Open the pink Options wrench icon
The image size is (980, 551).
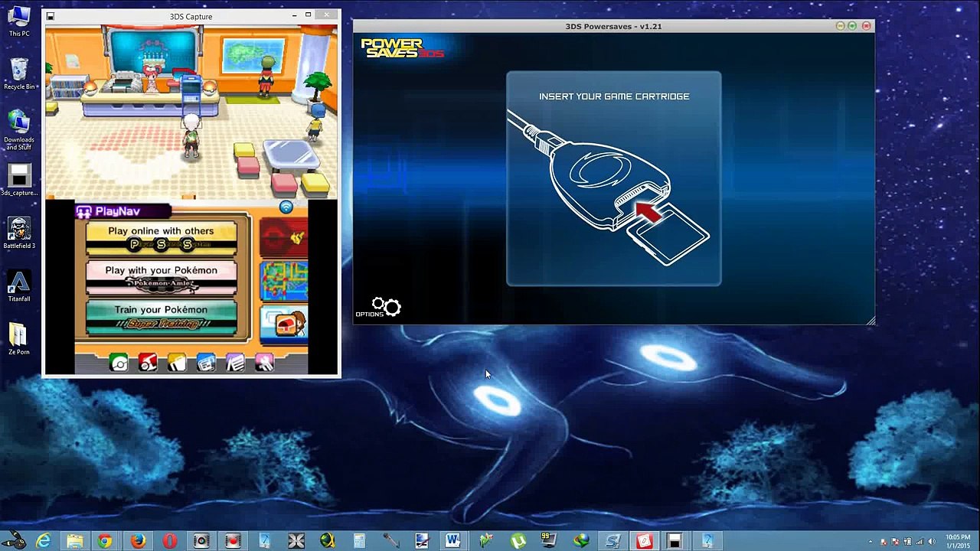264,363
